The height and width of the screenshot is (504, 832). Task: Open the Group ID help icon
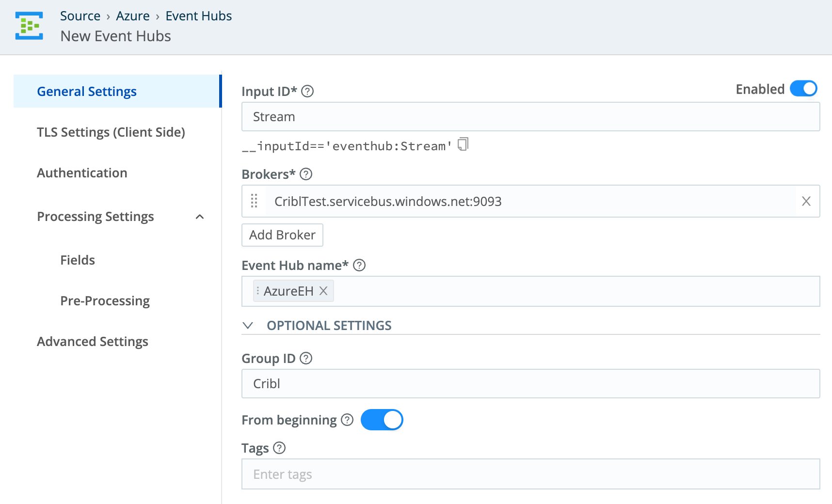(305, 358)
